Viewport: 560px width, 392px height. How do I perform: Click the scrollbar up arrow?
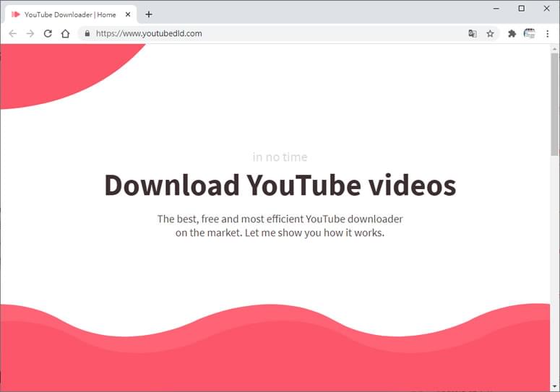555,48
